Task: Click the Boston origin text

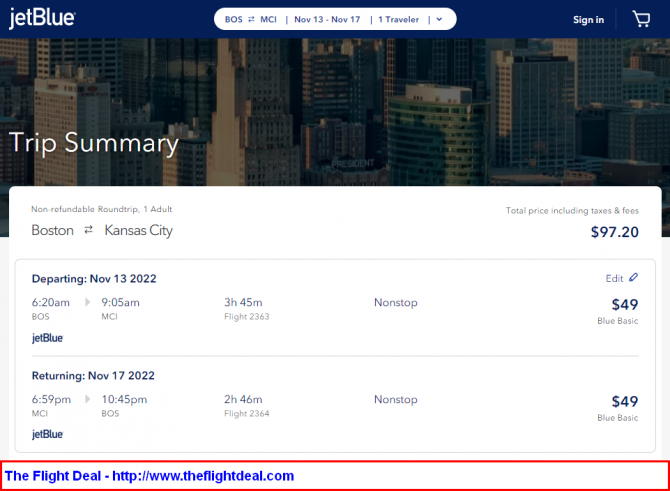Action: click(53, 230)
